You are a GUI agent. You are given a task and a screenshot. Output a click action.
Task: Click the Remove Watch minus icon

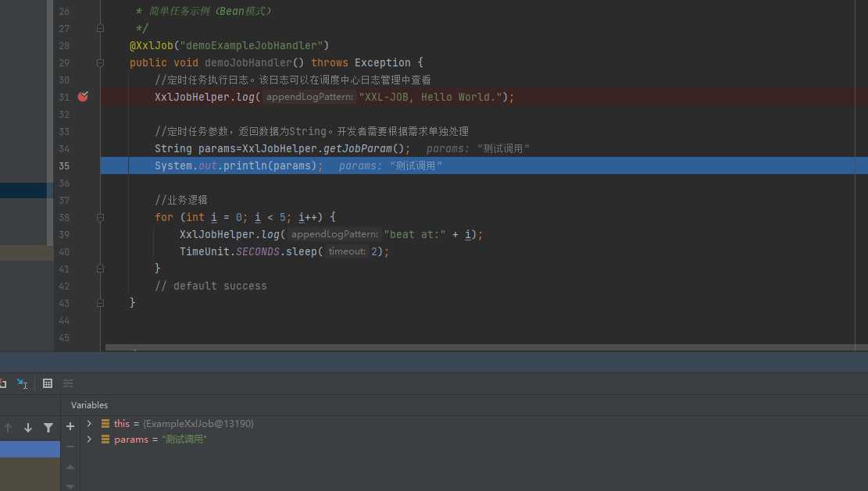pyautogui.click(x=70, y=447)
